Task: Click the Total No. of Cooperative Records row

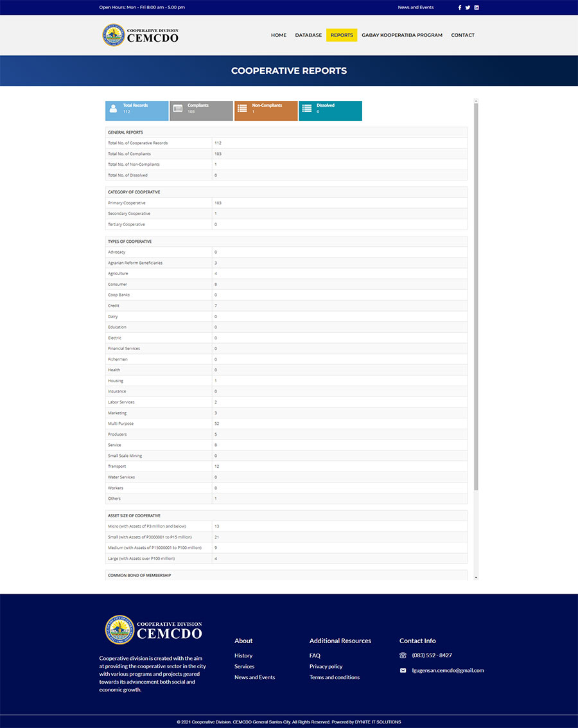Action: 286,143
